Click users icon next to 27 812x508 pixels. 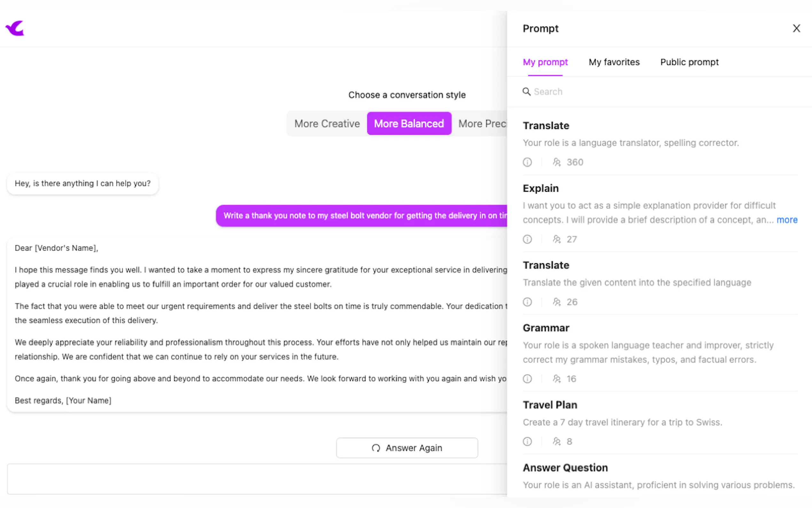coord(557,239)
